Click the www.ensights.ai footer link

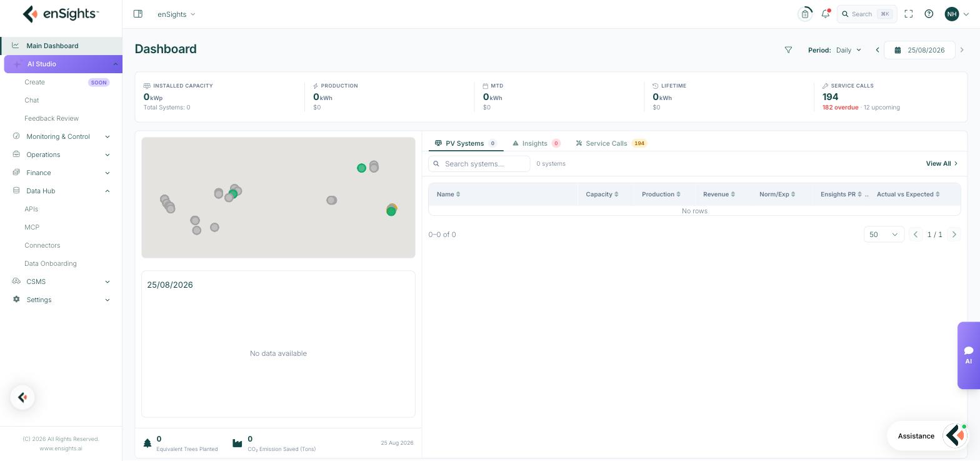pos(61,448)
